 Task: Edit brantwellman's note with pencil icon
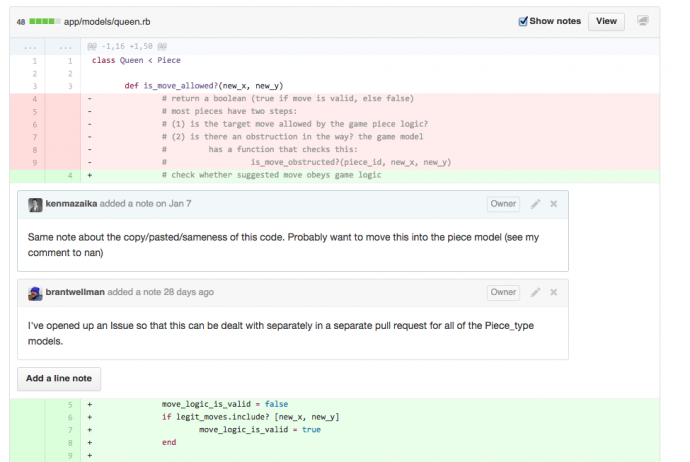535,292
